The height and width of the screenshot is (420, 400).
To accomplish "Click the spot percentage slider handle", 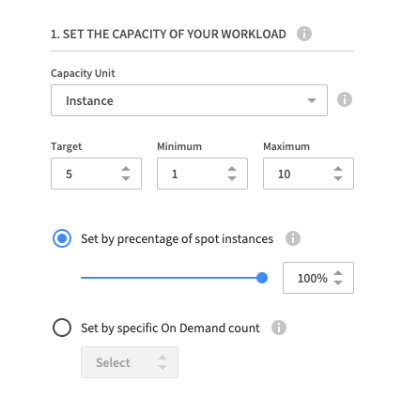I will coord(262,278).
